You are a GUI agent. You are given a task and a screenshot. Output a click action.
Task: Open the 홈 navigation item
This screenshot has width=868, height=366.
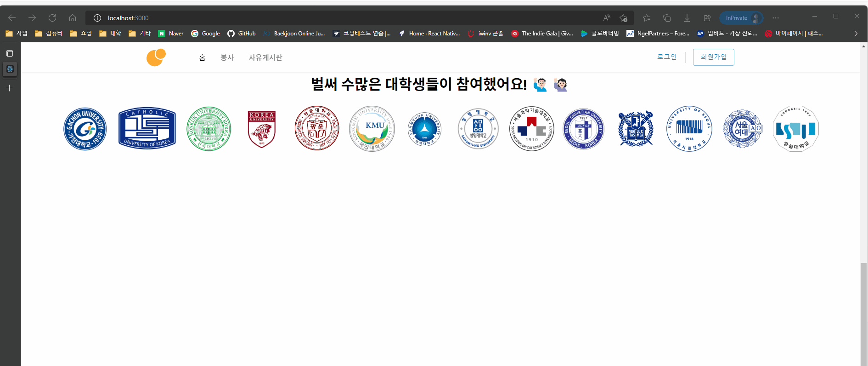coord(202,57)
